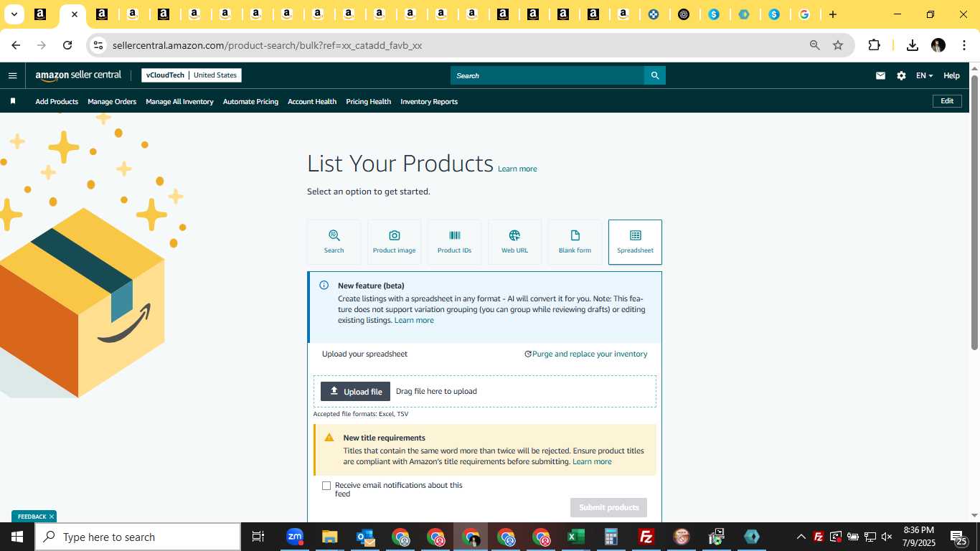Click the Submit products button
The height and width of the screenshot is (551, 980).
pos(608,507)
